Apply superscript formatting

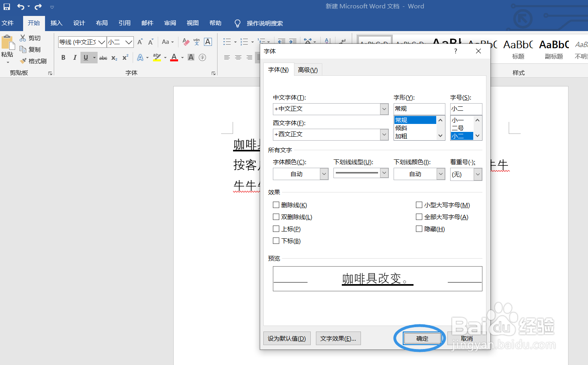tap(124, 58)
